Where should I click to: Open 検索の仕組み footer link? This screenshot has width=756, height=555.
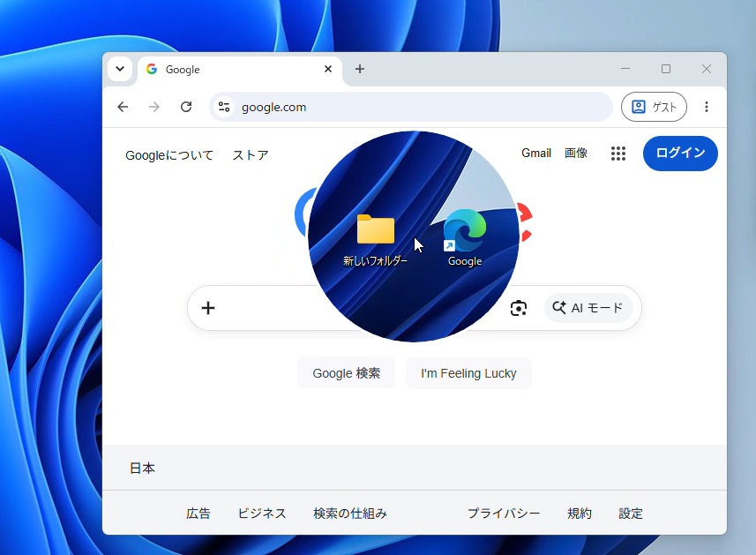350,514
